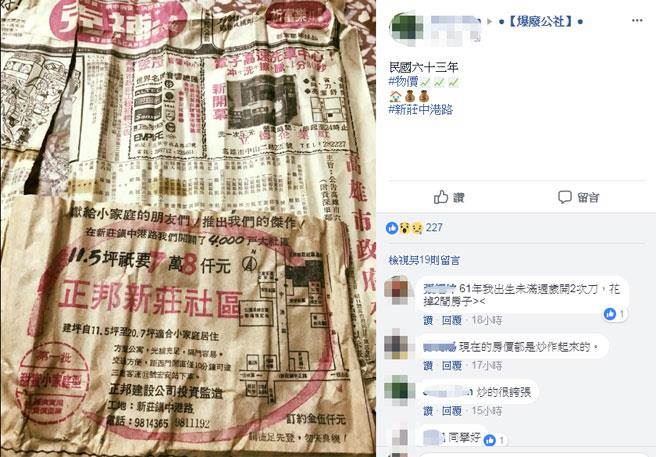Click the second commenter's avatar
The width and height of the screenshot is (656, 457).
[396, 344]
